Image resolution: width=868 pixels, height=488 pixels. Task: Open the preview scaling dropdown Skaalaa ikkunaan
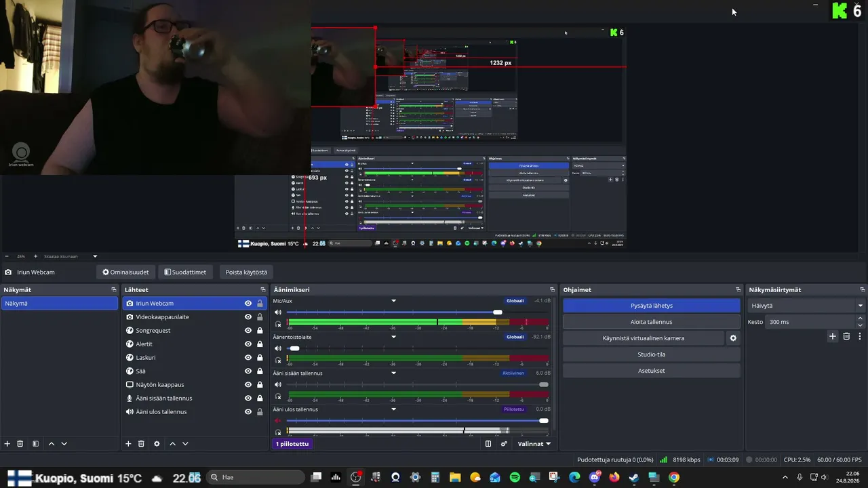[x=71, y=257]
